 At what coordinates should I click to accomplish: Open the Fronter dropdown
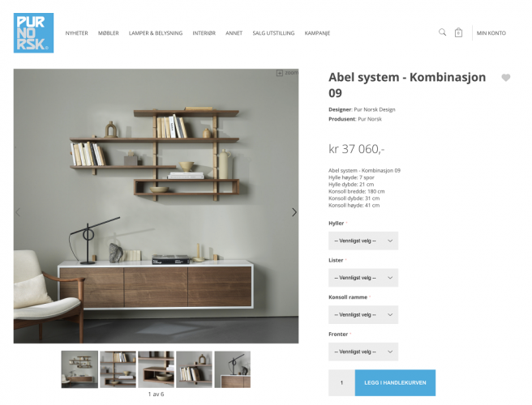(x=363, y=352)
